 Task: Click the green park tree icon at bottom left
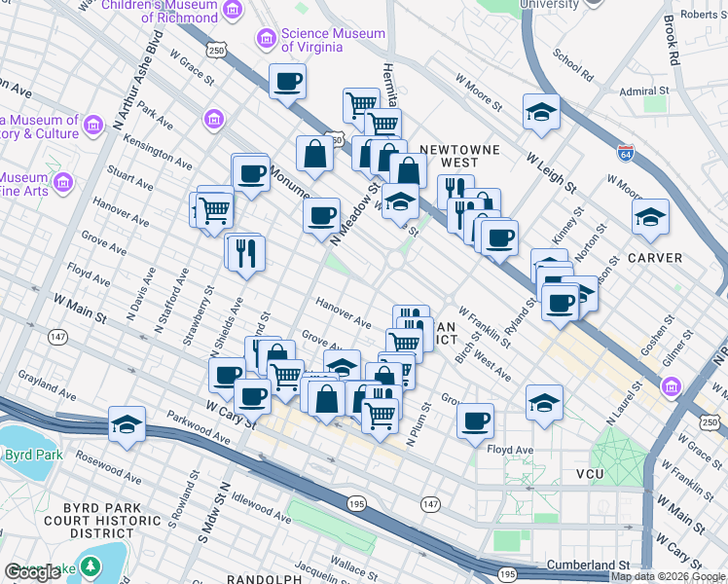[x=91, y=566]
